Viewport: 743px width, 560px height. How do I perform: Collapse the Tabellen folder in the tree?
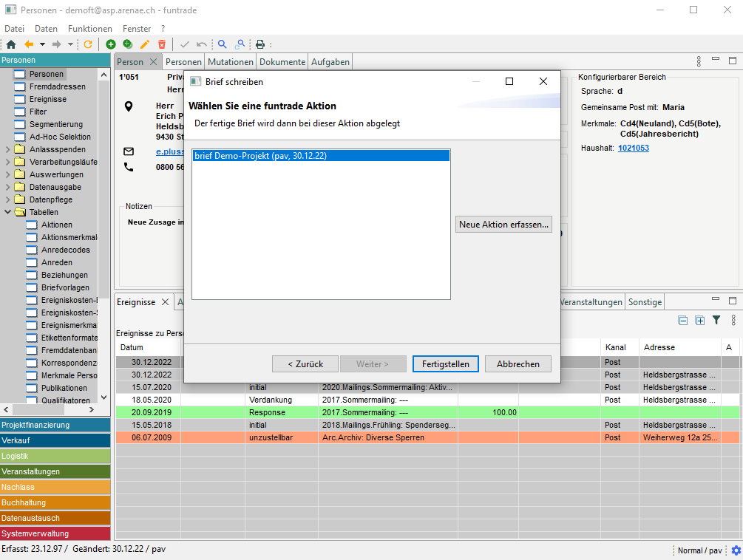click(x=8, y=212)
